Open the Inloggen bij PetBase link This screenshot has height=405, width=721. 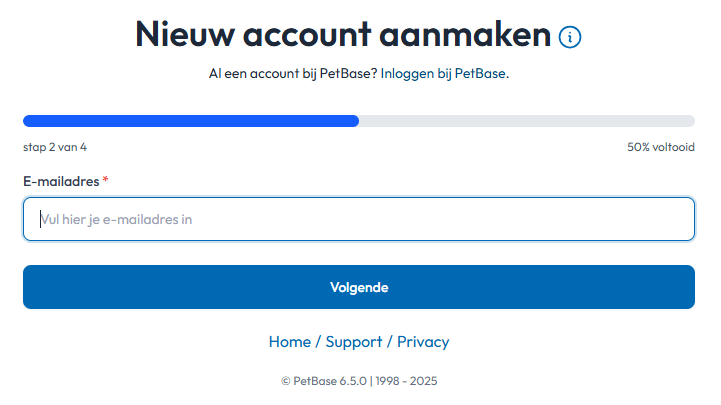[444, 74]
